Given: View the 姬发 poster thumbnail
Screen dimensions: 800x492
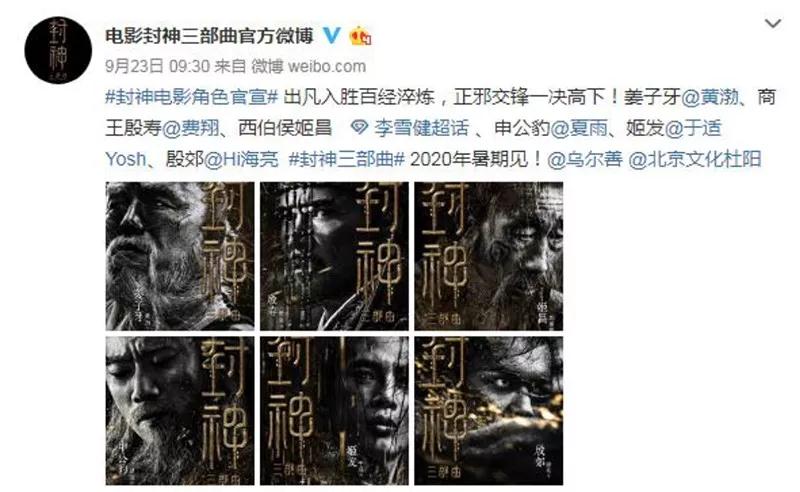Looking at the screenshot, I should (334, 410).
